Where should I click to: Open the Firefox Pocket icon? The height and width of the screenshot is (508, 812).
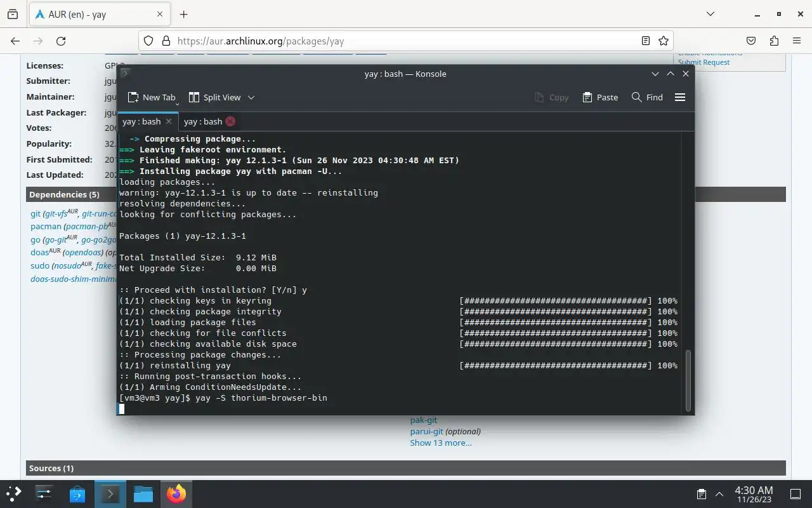click(x=751, y=41)
